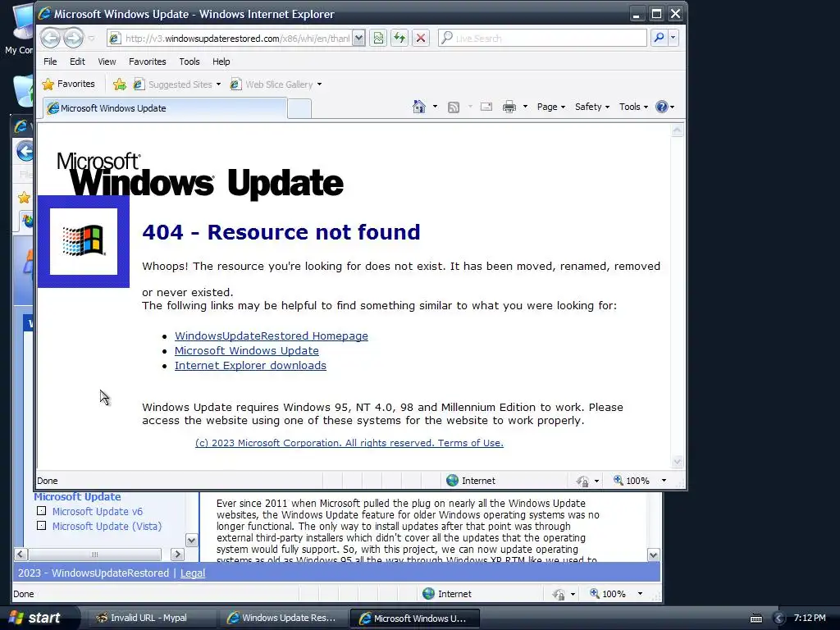Open the Page command bar menu
Viewport: 840px width, 630px height.
(x=550, y=107)
